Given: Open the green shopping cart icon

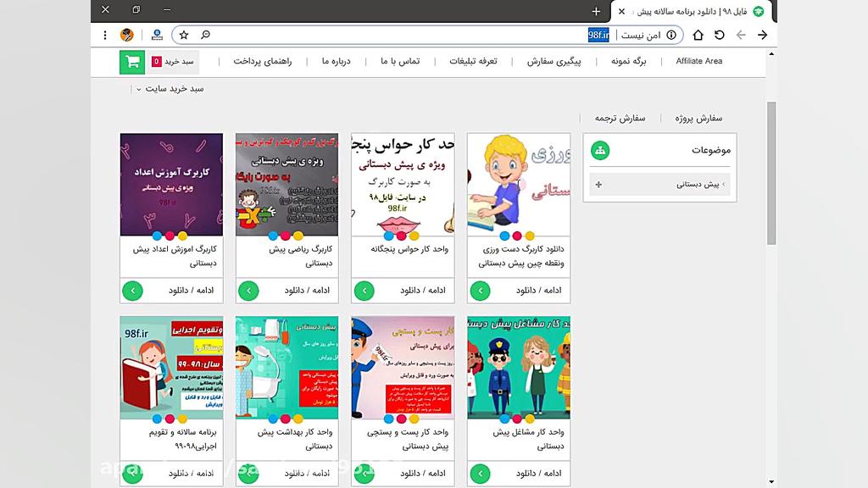Looking at the screenshot, I should pyautogui.click(x=131, y=63).
